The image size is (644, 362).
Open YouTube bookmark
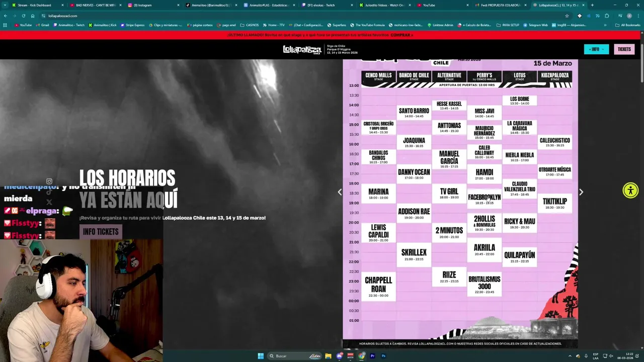(23, 25)
